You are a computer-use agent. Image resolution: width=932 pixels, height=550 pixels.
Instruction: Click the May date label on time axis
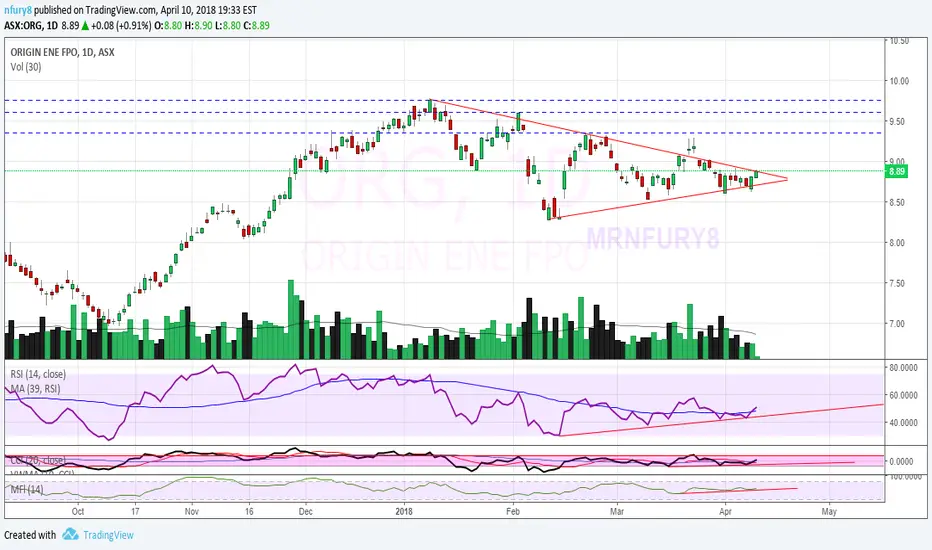pyautogui.click(x=829, y=511)
